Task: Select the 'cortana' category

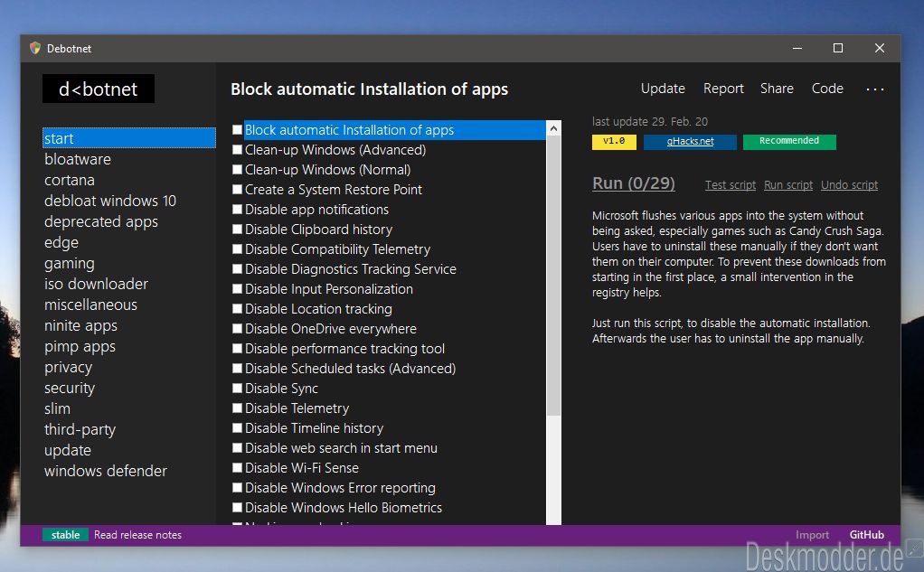Action: pyautogui.click(x=70, y=180)
